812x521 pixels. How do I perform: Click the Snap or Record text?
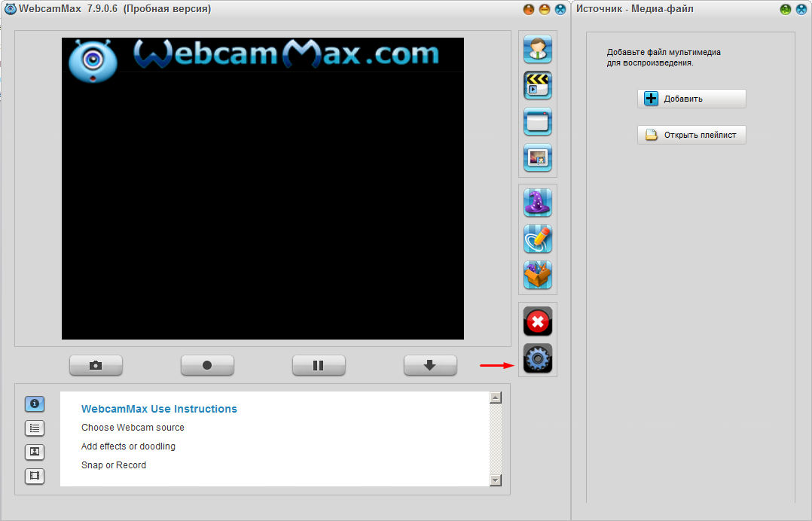(x=114, y=465)
